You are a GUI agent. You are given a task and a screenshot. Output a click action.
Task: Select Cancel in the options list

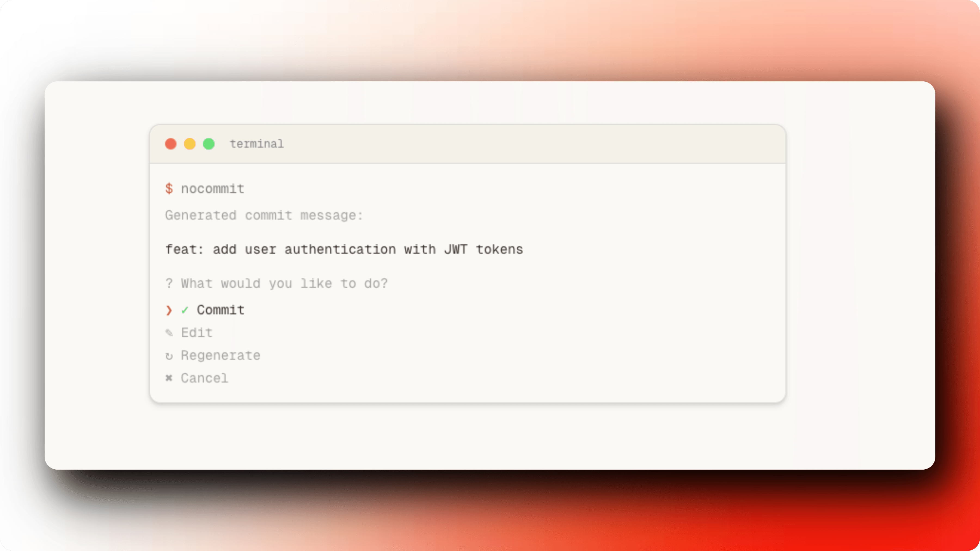click(x=205, y=378)
